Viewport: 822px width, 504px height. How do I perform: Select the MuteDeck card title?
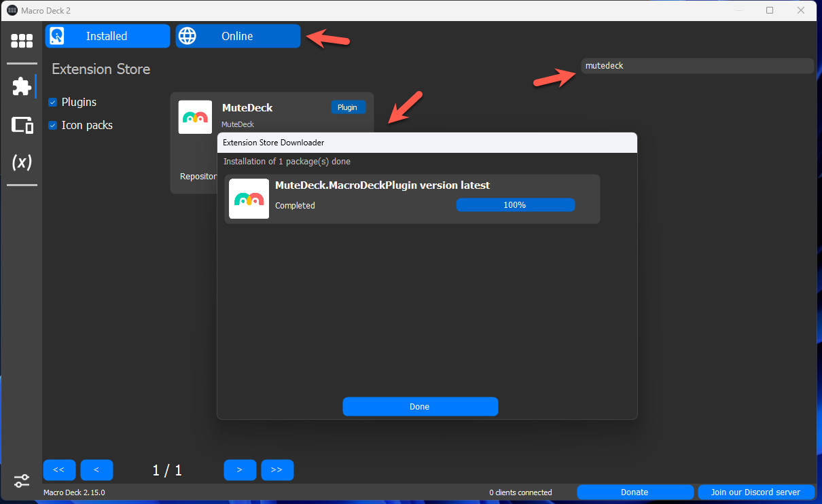pyautogui.click(x=247, y=107)
